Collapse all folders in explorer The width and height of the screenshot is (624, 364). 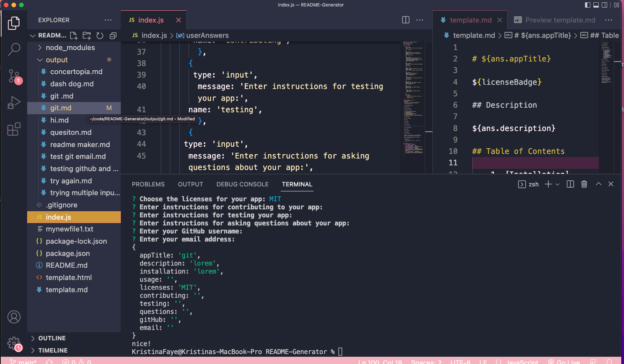(x=113, y=36)
